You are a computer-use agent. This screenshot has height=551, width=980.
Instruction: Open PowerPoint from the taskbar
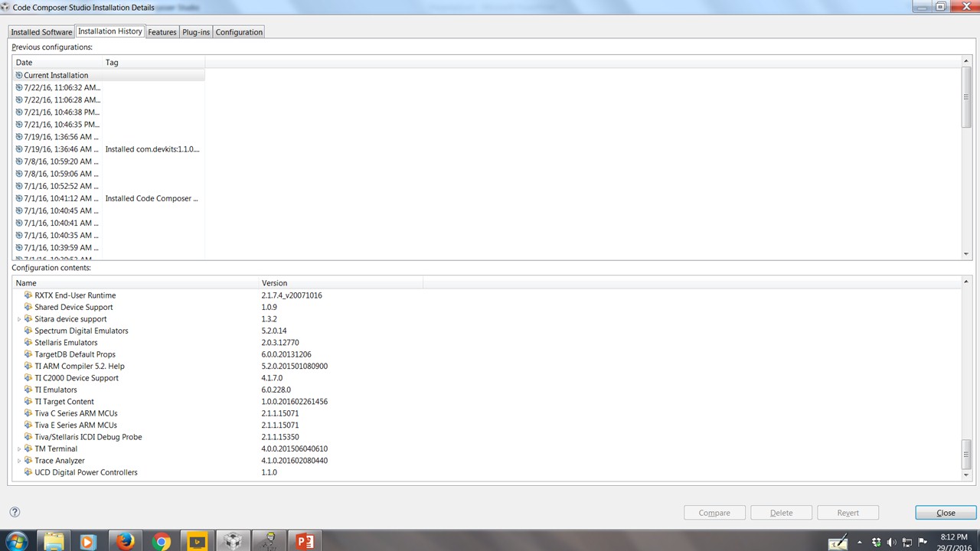point(304,541)
